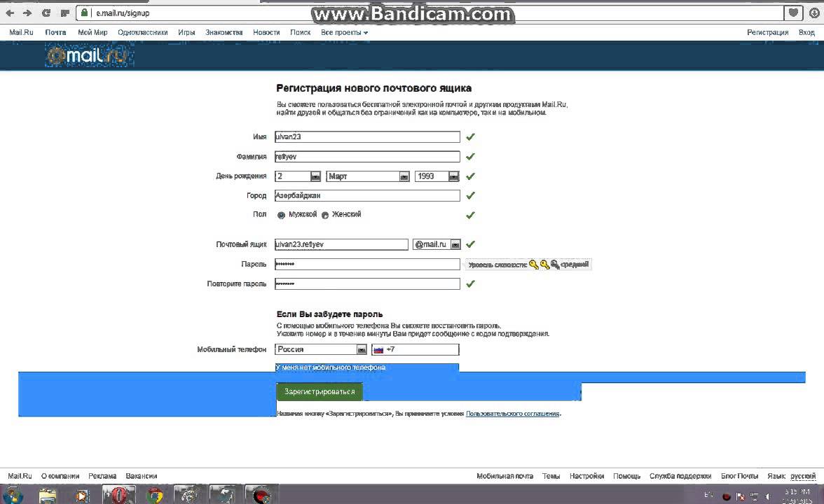Open the Speed Dial grid icon
824x504 pixels.
[x=64, y=13]
